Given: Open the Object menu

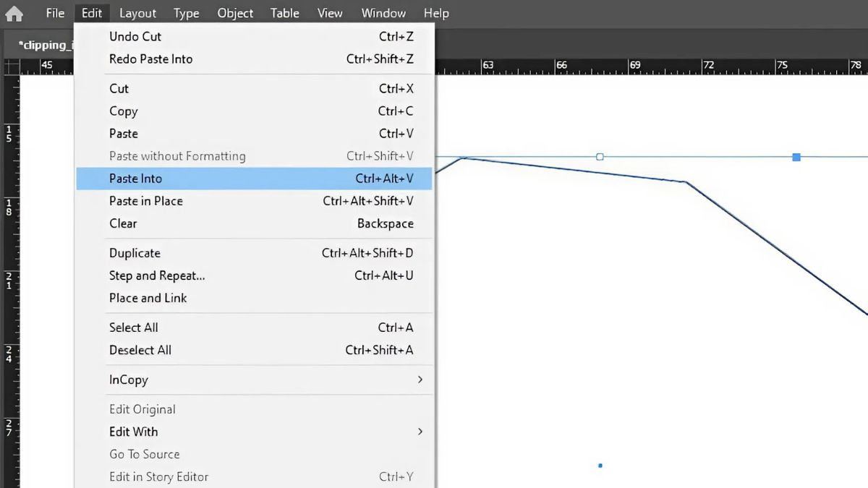Looking at the screenshot, I should click(235, 13).
